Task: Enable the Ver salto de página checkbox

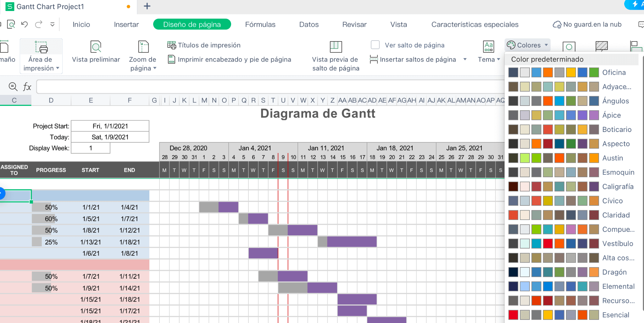Action: (x=375, y=45)
